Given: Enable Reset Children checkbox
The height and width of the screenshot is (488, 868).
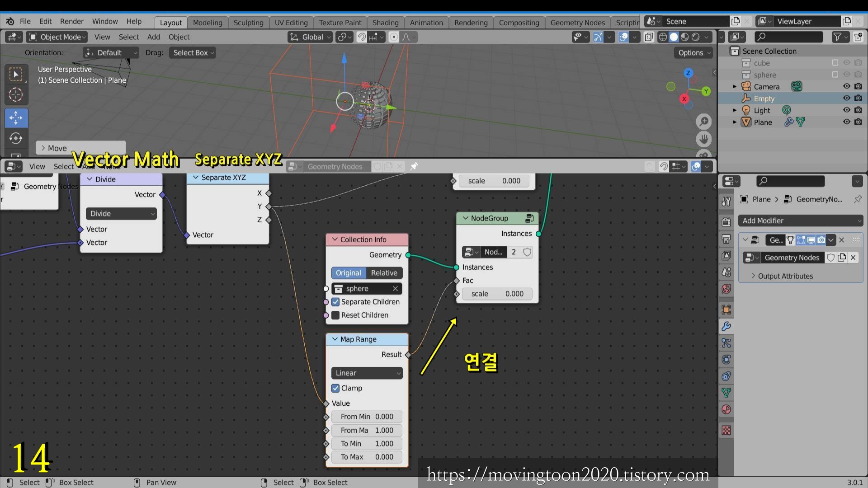Looking at the screenshot, I should (x=335, y=315).
